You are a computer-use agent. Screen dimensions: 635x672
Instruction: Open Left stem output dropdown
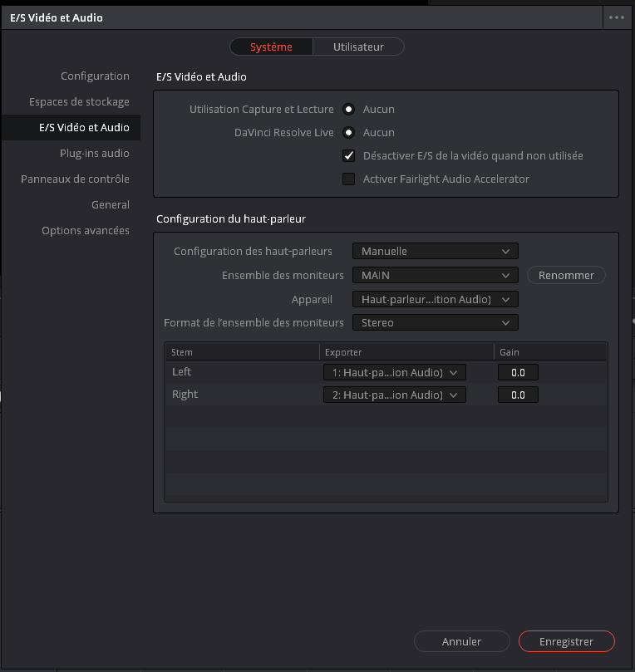point(395,372)
